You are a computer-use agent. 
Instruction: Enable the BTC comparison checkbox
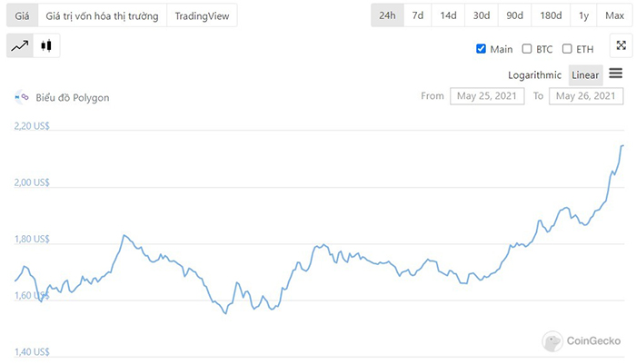527,49
